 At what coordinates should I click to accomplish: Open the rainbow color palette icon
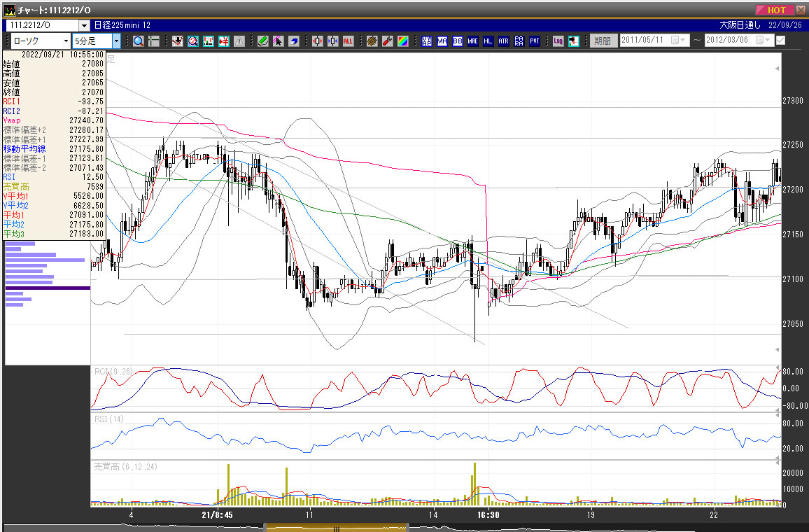[x=403, y=41]
